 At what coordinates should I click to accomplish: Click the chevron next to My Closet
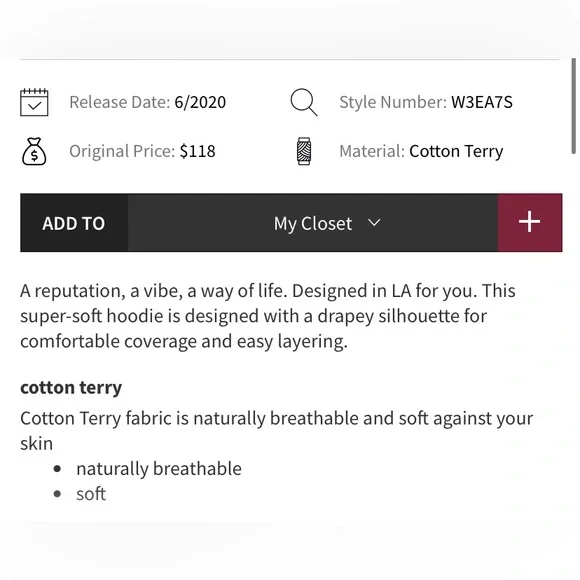coord(374,222)
